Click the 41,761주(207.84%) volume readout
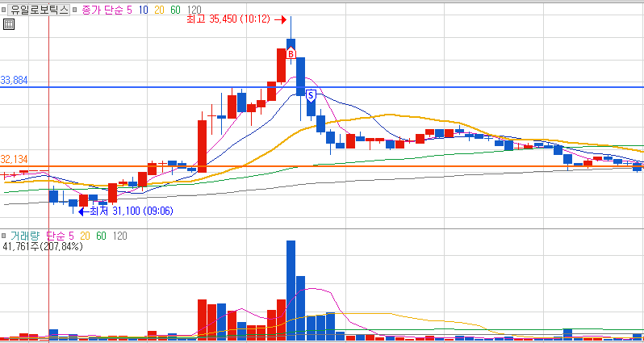The width and height of the screenshot is (644, 343). click(x=43, y=246)
